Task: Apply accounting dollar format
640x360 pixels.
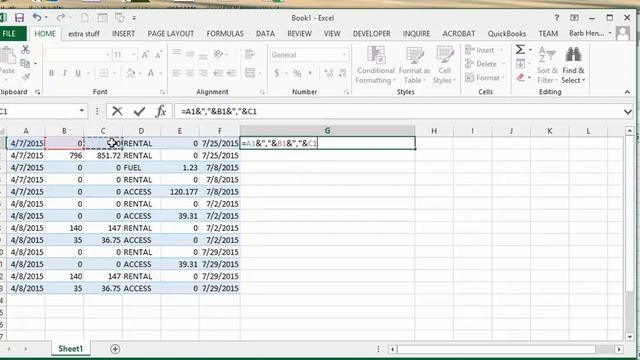Action: click(277, 73)
